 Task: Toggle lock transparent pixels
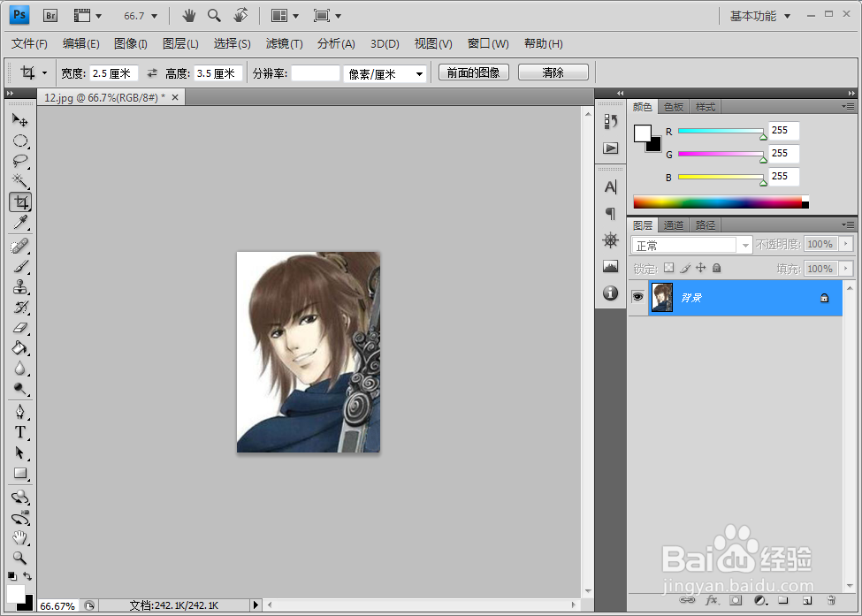click(x=668, y=268)
